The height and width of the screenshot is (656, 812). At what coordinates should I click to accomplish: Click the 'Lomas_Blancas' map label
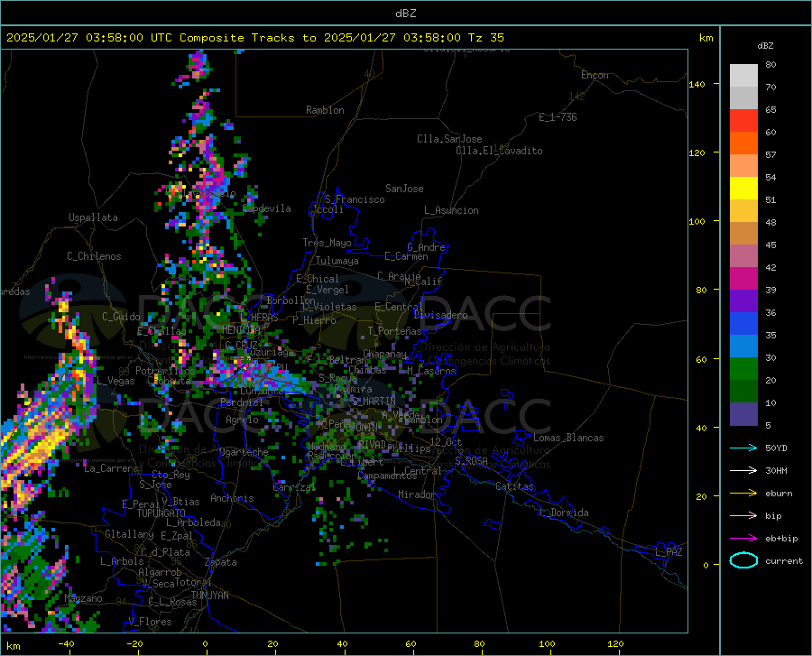[x=568, y=438]
